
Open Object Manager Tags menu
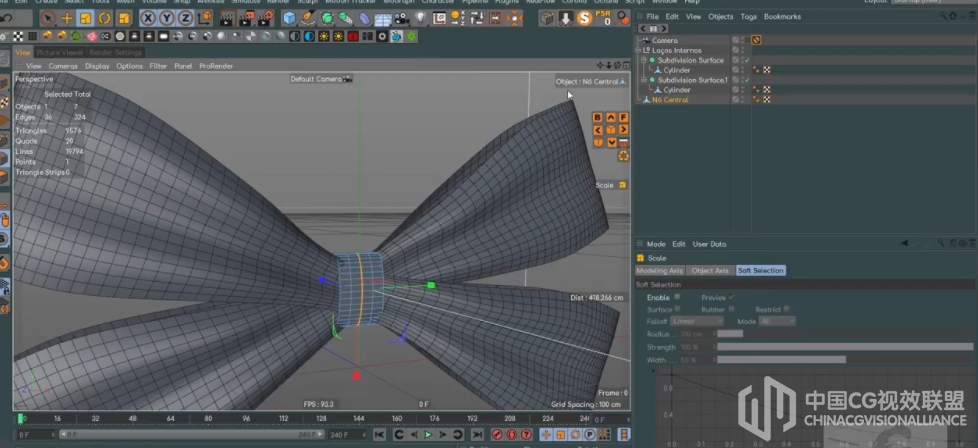tap(748, 17)
